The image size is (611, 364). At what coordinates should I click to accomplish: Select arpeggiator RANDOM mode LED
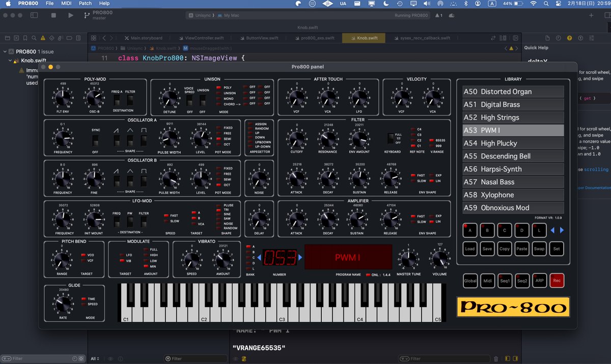click(249, 129)
